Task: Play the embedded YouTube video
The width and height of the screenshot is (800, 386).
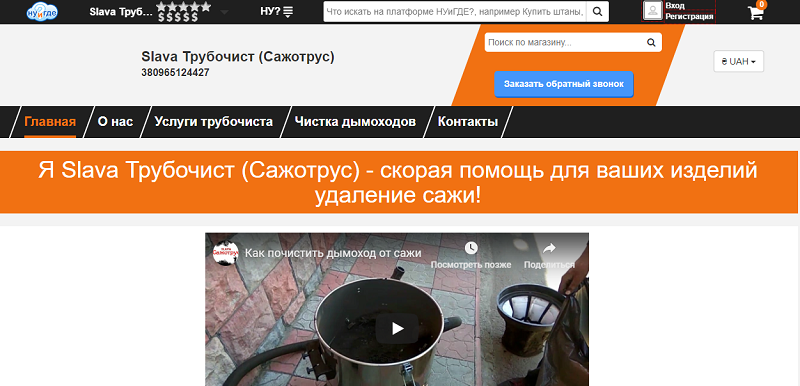Action: click(x=397, y=328)
